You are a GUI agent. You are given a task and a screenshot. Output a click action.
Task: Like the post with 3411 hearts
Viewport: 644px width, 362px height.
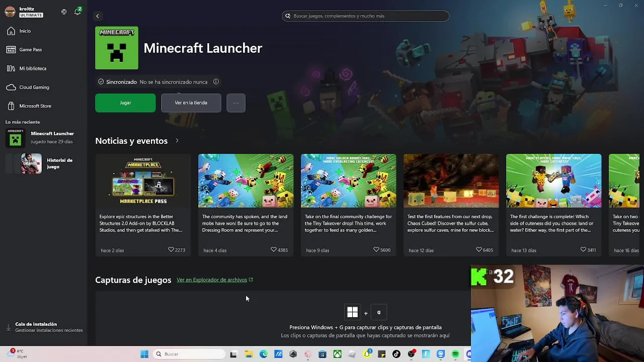[x=583, y=250]
